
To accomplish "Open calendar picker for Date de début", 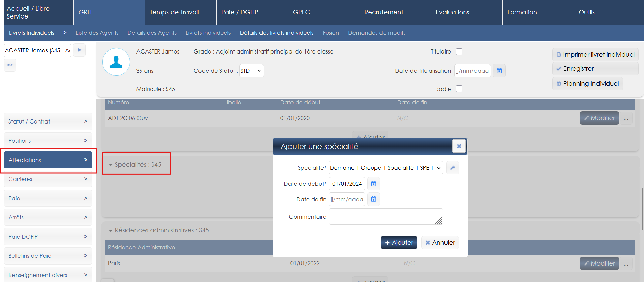I will [x=373, y=184].
